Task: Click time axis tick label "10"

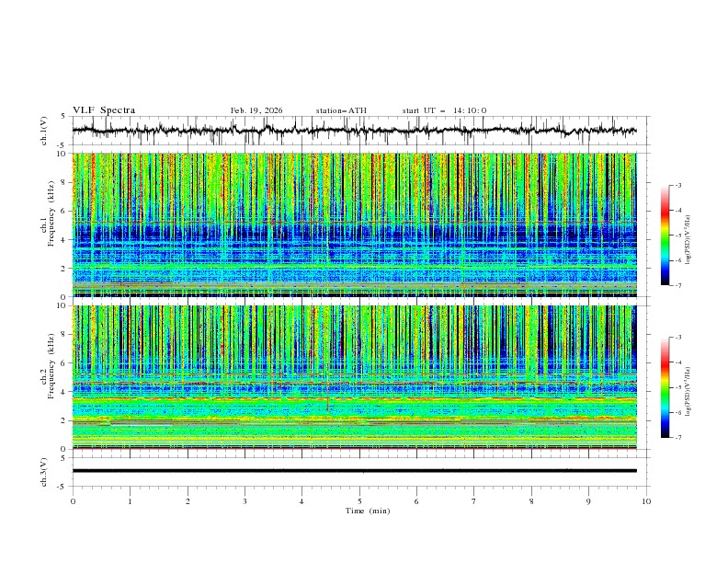Action: click(x=646, y=501)
